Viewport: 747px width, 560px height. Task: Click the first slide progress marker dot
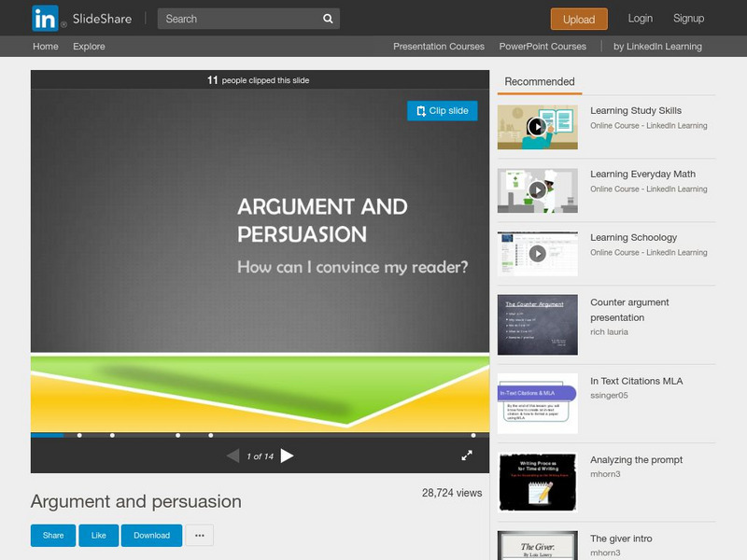coord(79,435)
